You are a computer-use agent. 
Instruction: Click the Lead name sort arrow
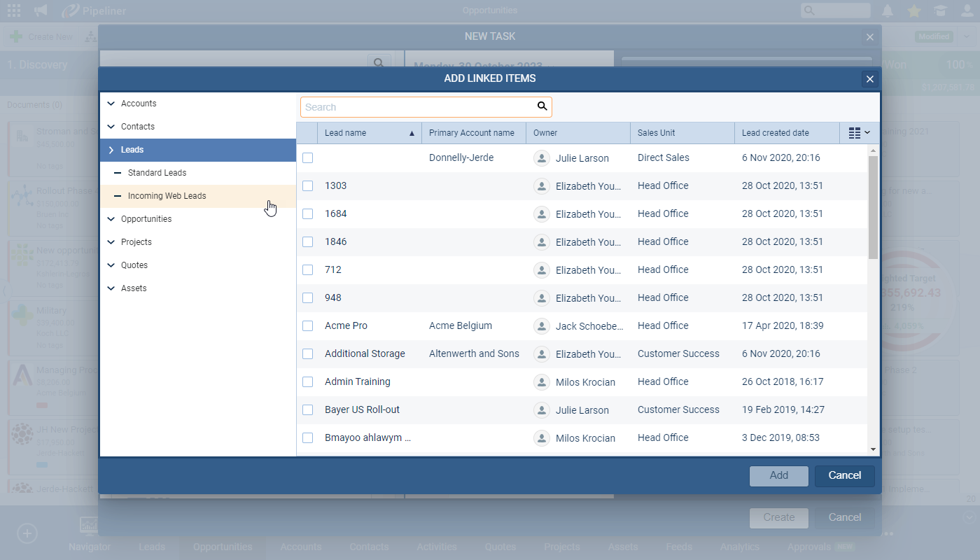click(412, 133)
